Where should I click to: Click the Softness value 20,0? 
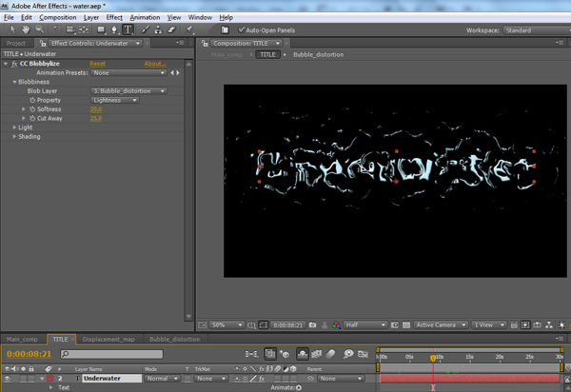96,109
